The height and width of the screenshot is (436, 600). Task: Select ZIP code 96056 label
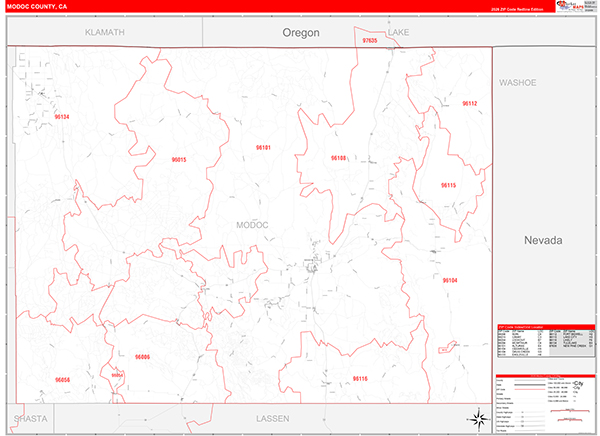click(x=62, y=380)
